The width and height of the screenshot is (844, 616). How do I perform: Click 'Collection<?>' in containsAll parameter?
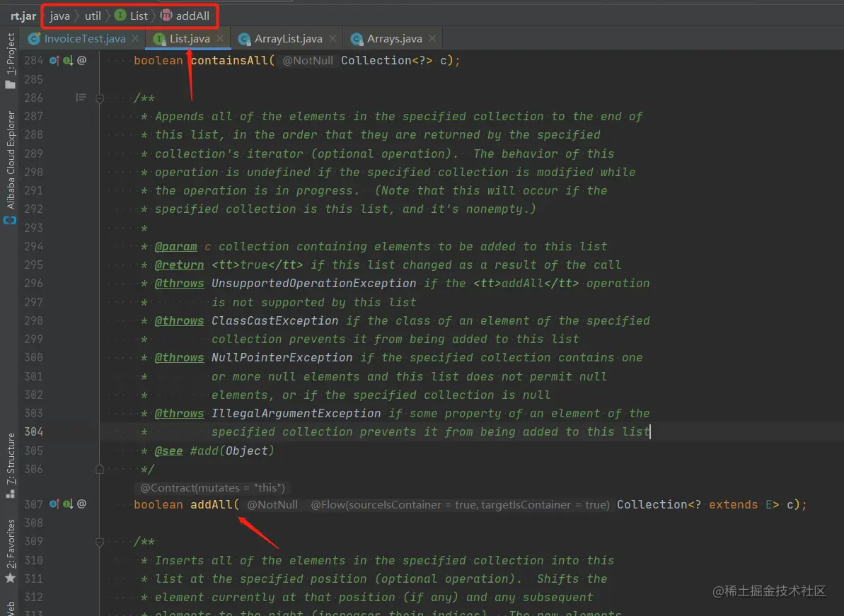[386, 60]
